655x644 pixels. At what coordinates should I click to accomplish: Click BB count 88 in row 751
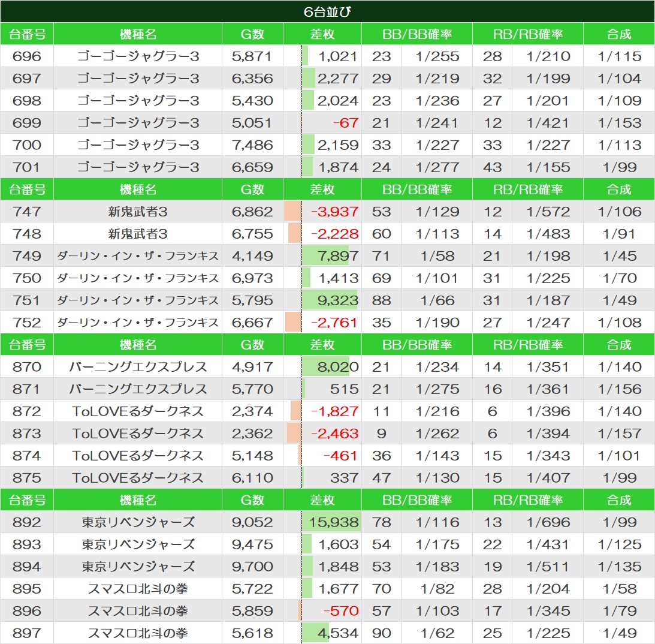[381, 300]
